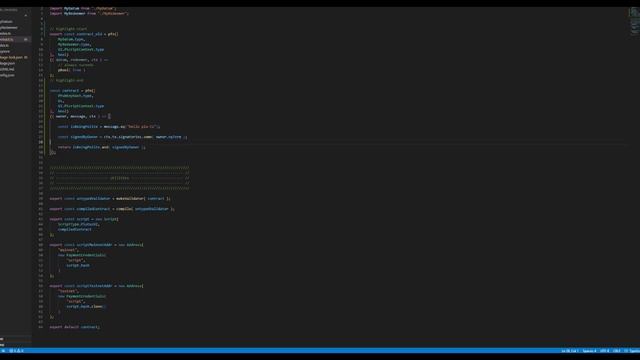Open package-lock.json in the file explorer
This screenshot has width=640, height=360.
point(15,58)
